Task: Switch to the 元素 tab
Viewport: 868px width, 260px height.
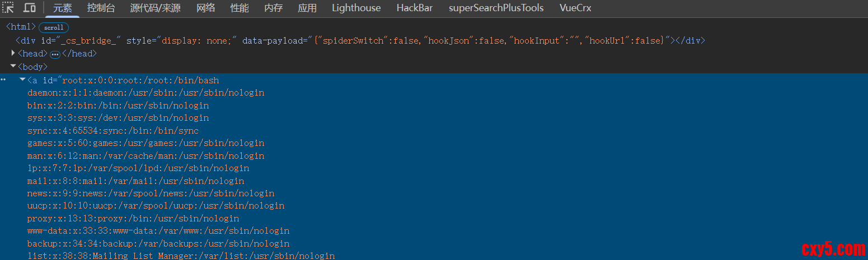Action: [63, 8]
